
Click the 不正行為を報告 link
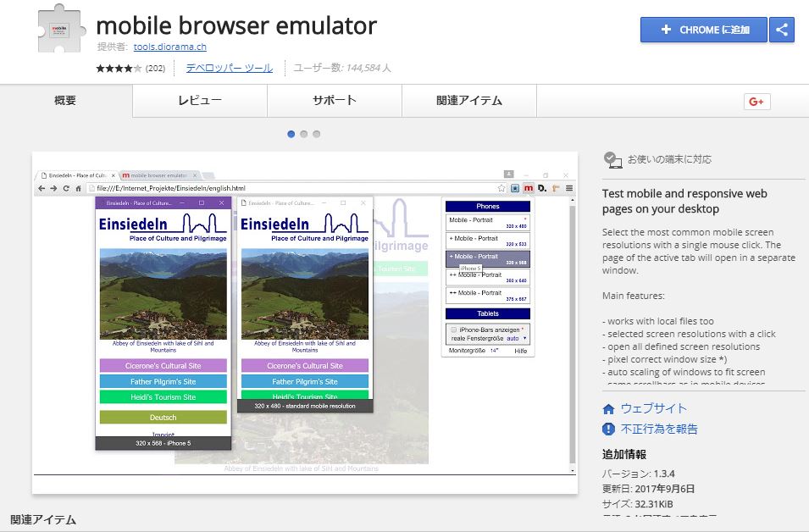659,429
